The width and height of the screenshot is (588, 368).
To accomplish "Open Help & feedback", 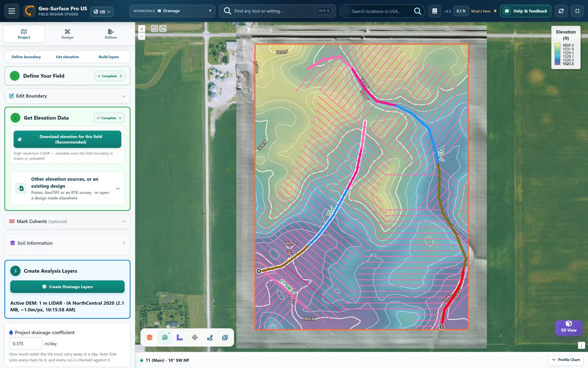I will coord(526,11).
